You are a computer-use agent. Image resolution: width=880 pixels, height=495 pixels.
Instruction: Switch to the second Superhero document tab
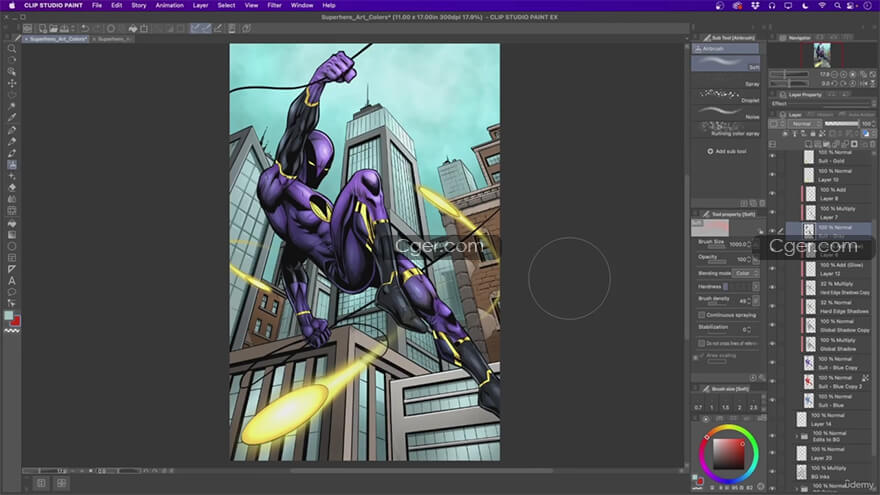click(114, 39)
